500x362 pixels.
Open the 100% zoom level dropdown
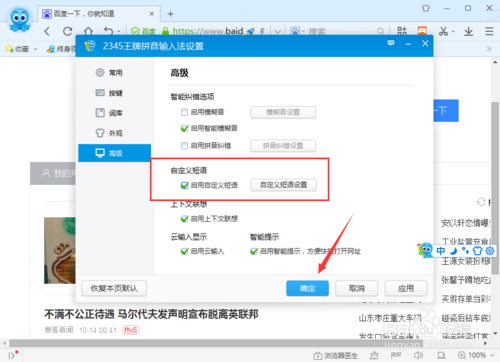point(477,355)
